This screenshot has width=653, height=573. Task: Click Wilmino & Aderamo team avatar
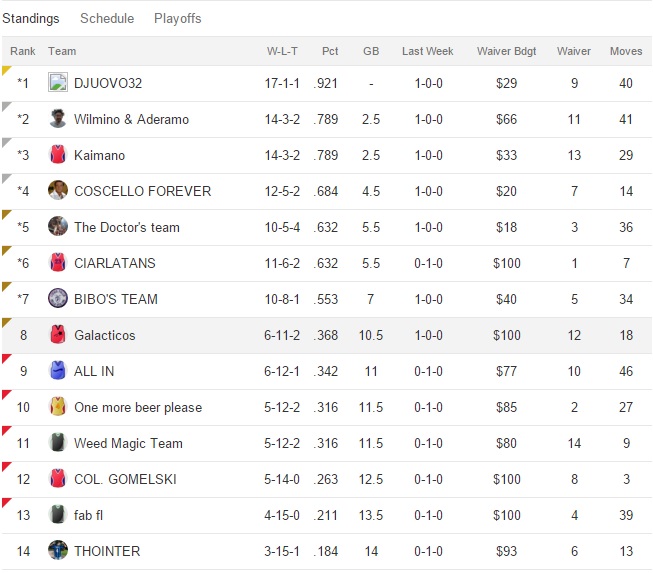pos(57,119)
